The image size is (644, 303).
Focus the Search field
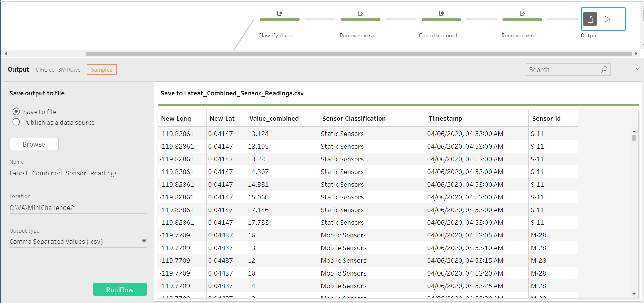point(568,69)
